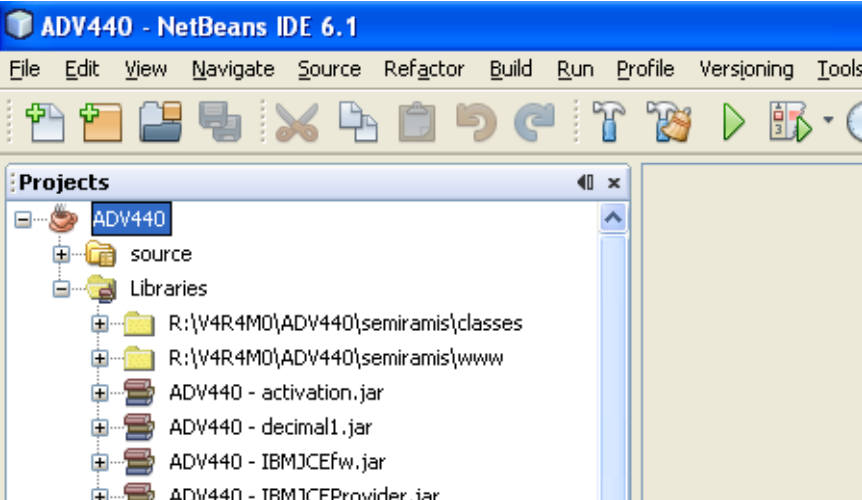Click the Clean and Build broom icon
The width and height of the screenshot is (862, 500).
point(667,123)
